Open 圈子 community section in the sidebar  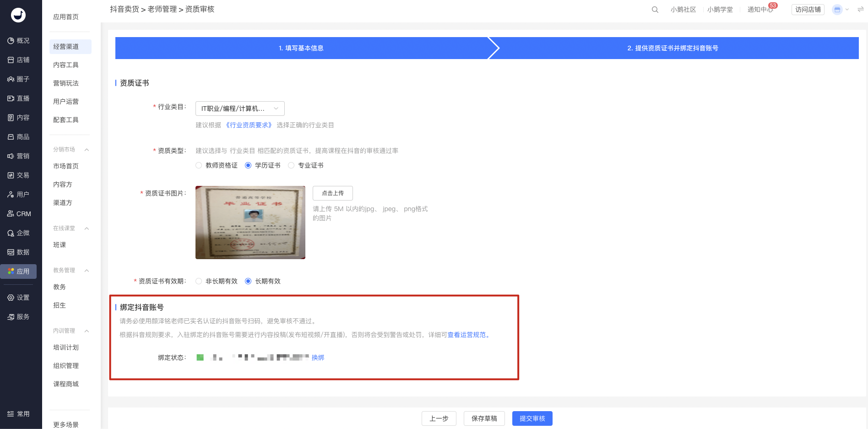pyautogui.click(x=18, y=79)
